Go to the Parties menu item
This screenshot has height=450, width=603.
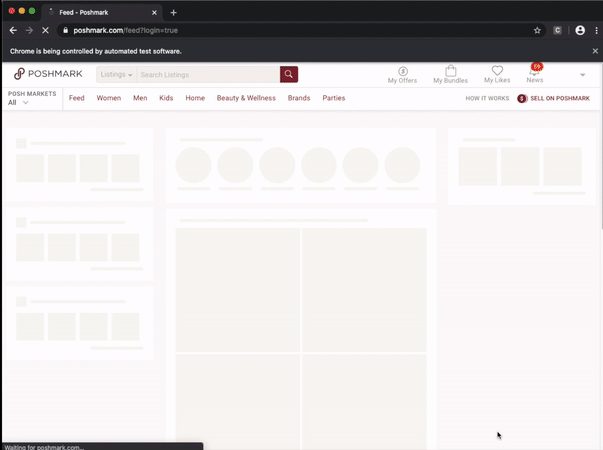(334, 98)
